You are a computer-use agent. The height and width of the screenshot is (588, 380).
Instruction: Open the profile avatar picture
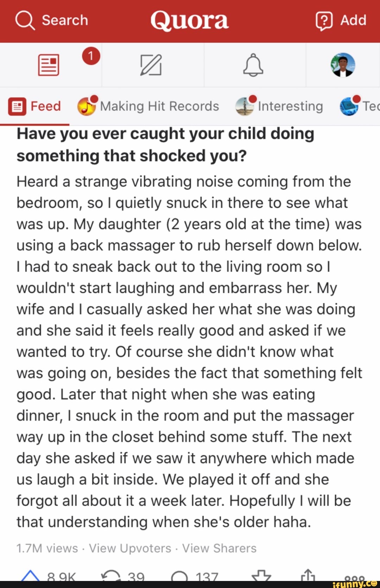point(343,65)
